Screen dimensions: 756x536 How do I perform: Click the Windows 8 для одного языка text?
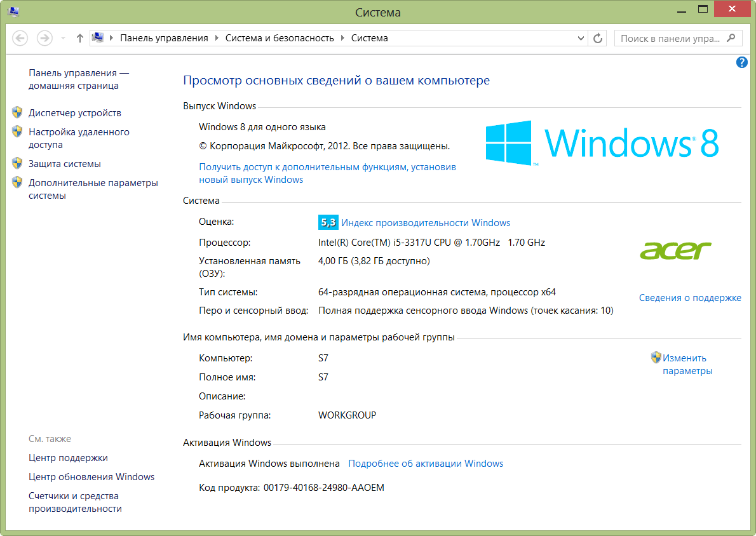(x=262, y=127)
